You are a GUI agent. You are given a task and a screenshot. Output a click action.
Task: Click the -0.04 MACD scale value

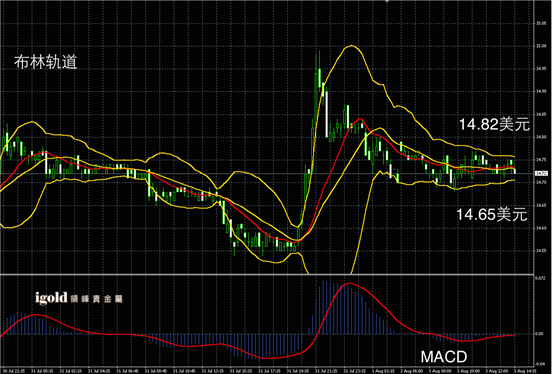point(540,364)
